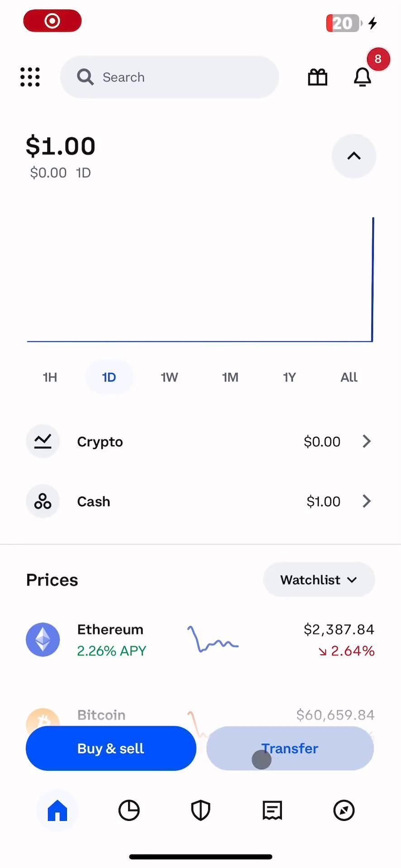This screenshot has width=401, height=868.
Task: Open the transactions receipt tab
Action: [x=272, y=810]
